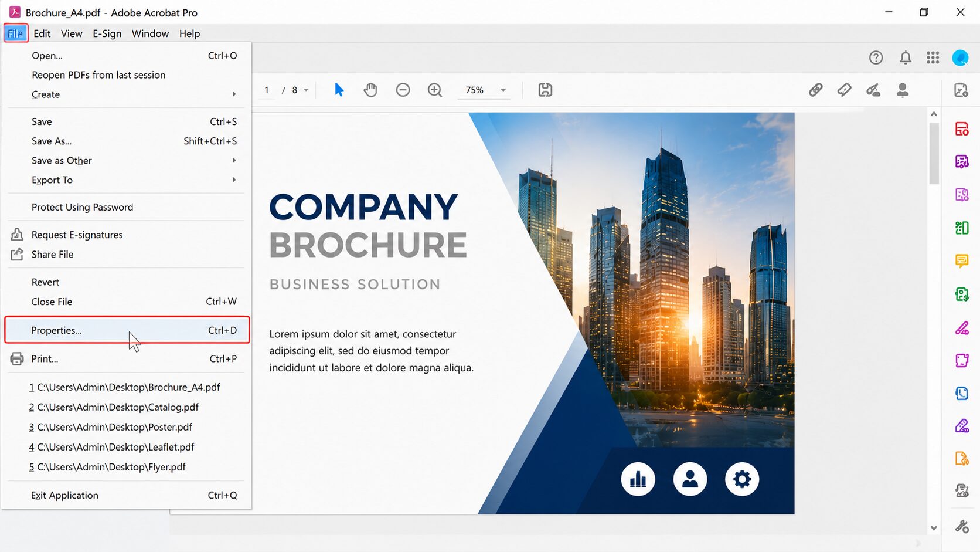Image resolution: width=980 pixels, height=552 pixels.
Task: Choose Exit Application
Action: pos(126,495)
